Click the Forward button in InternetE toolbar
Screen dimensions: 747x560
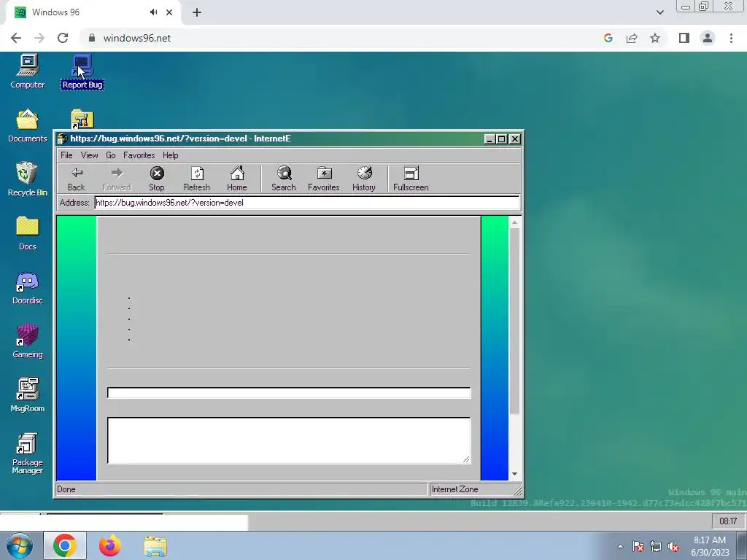(x=117, y=179)
